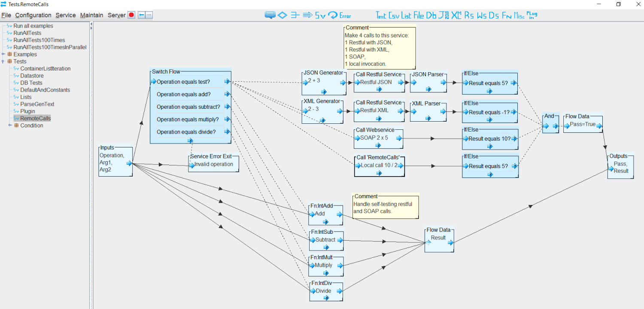644x309 pixels.
Task: Open the List component palette icon
Action: (x=406, y=15)
